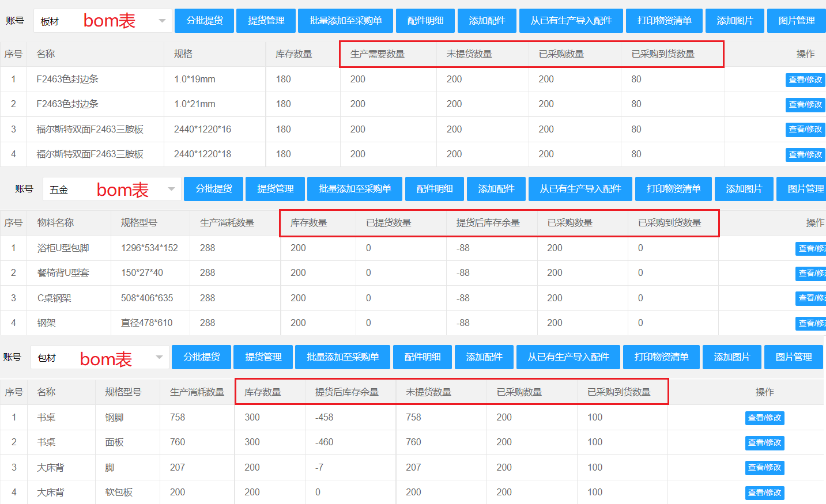Click 分批提货 in the 五金 section
Screen dimensions: 826x504
coord(214,189)
